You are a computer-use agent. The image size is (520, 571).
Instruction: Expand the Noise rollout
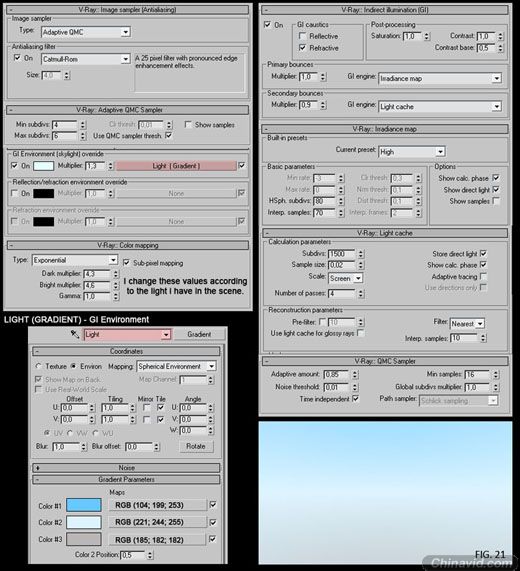tap(126, 468)
